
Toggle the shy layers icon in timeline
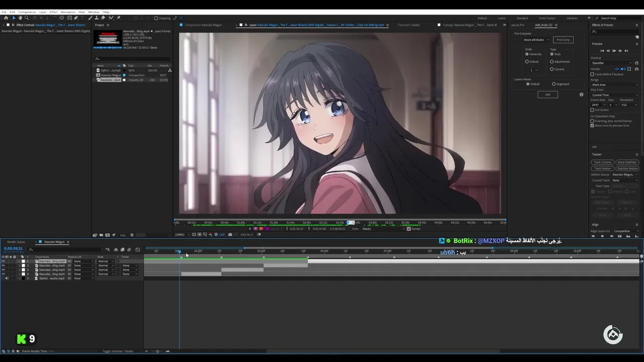[116, 249]
